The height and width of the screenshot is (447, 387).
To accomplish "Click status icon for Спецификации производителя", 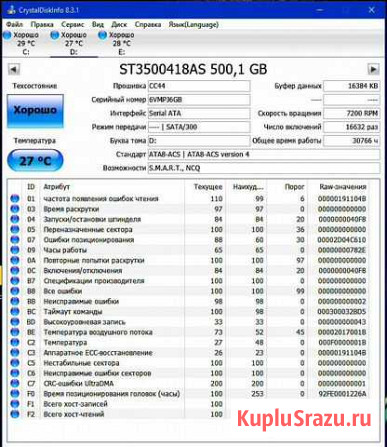I will coord(15,281).
